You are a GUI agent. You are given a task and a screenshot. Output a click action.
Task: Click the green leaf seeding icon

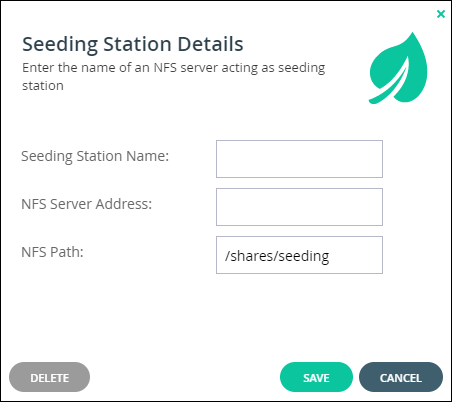pyautogui.click(x=398, y=68)
